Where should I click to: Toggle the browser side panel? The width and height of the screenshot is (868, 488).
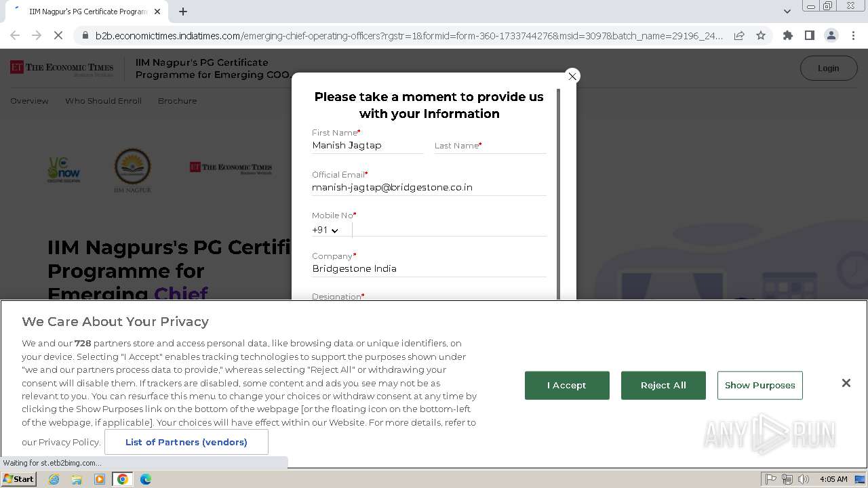pos(809,35)
